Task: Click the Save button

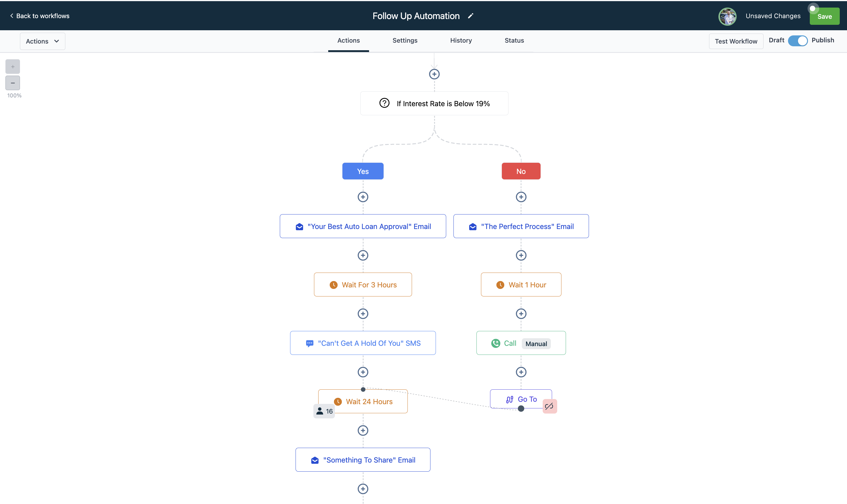Action: pos(824,17)
